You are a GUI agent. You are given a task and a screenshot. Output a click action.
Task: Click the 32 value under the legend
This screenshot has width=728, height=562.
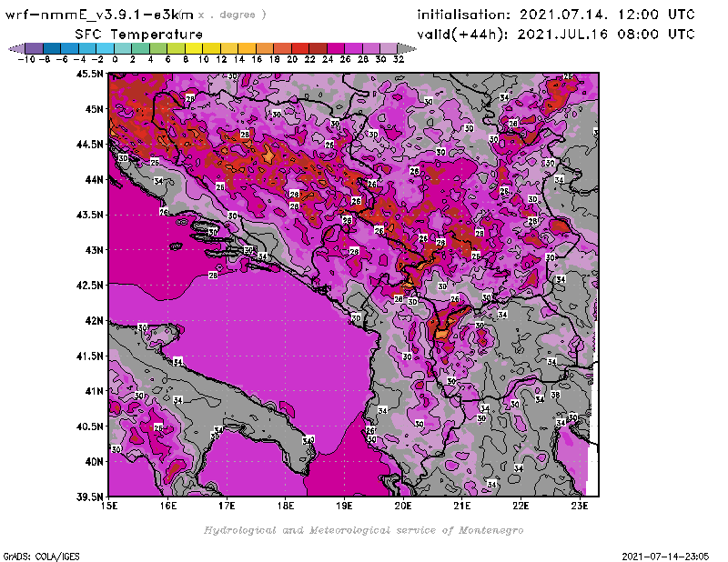pyautogui.click(x=399, y=59)
